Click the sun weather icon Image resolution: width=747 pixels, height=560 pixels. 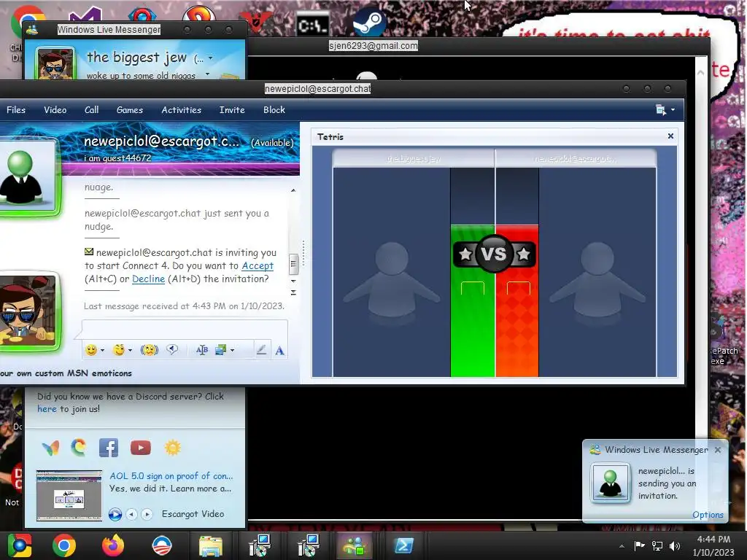[x=172, y=448]
